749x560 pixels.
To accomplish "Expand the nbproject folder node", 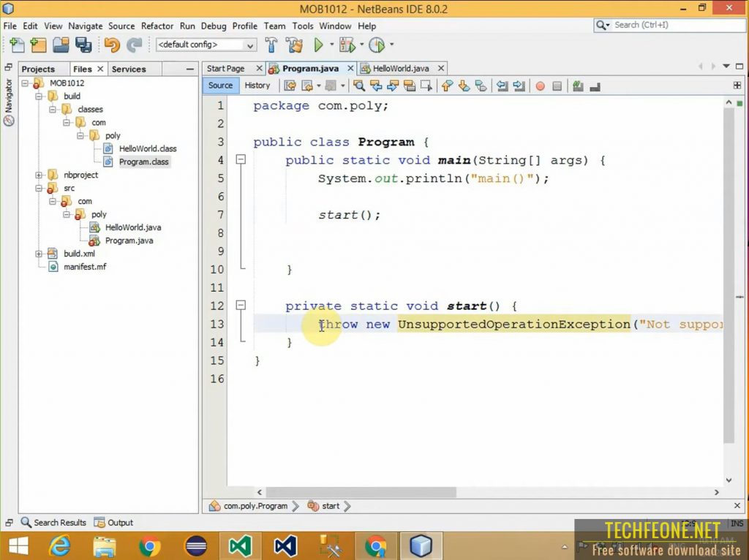I will point(39,175).
